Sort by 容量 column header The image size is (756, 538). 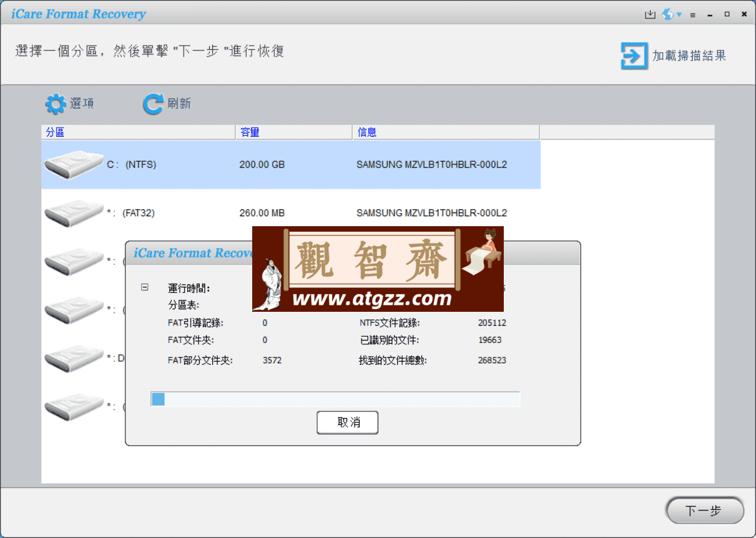coord(295,132)
